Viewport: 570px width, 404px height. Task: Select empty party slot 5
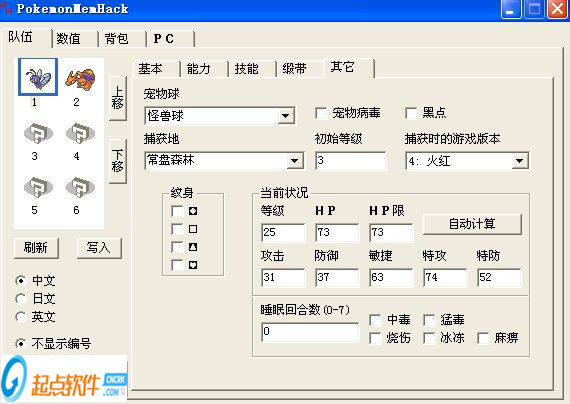coord(38,187)
